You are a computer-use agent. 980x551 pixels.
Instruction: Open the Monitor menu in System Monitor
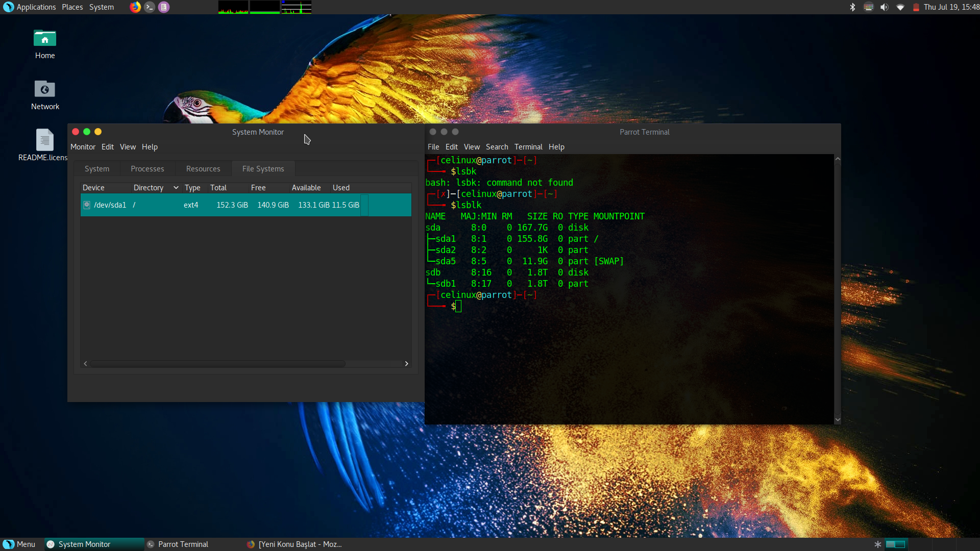[82, 146]
